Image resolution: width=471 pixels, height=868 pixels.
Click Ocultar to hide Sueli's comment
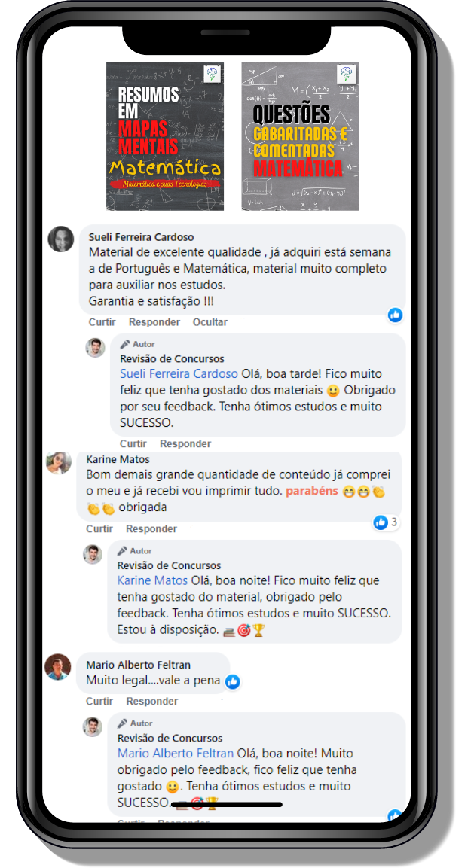(210, 322)
